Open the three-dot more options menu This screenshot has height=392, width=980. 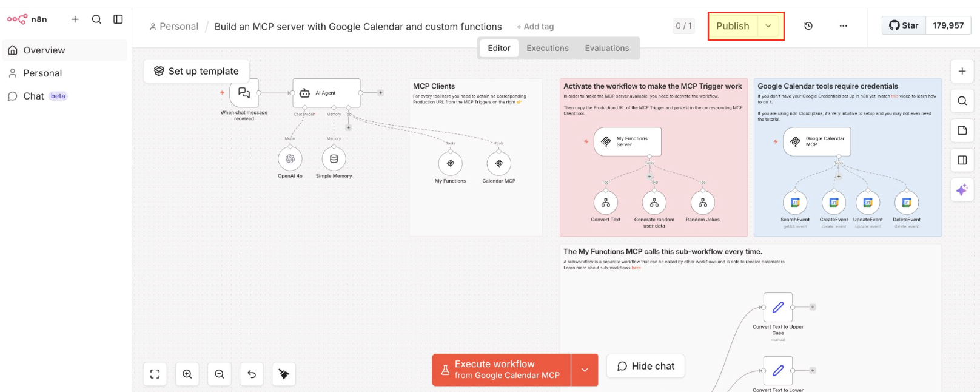coord(844,26)
